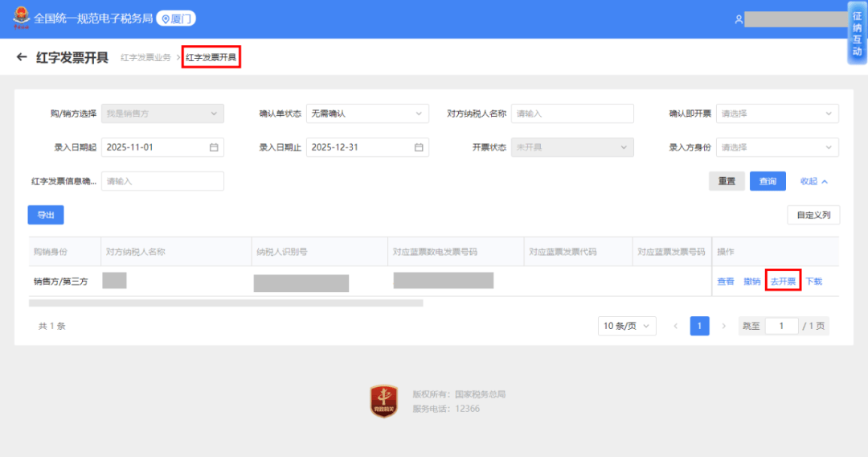Go to previous page arrow
The image size is (868, 457).
click(x=675, y=326)
